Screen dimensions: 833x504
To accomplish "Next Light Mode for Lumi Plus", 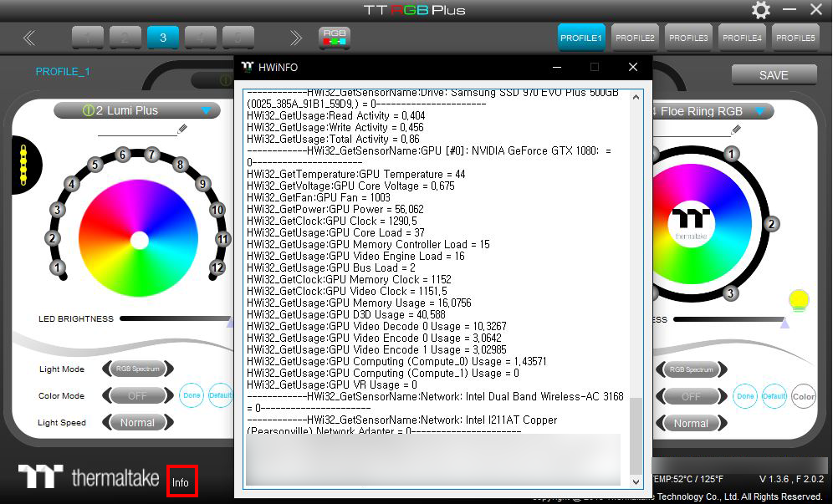I will tap(169, 369).
